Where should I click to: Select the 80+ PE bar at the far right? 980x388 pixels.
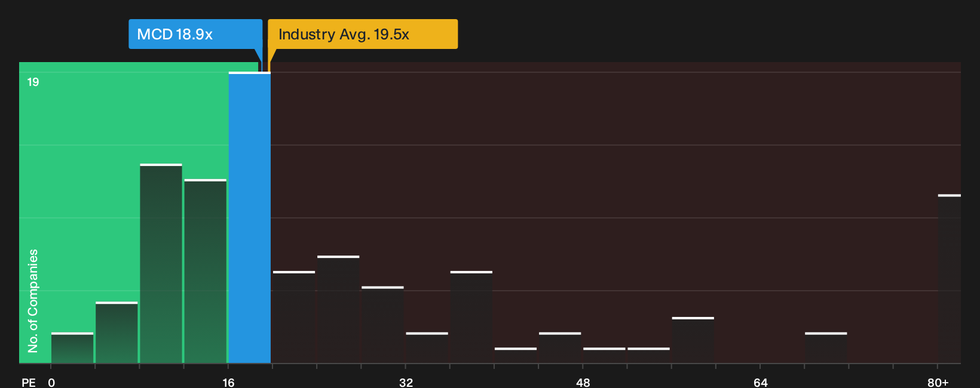pyautogui.click(x=950, y=279)
